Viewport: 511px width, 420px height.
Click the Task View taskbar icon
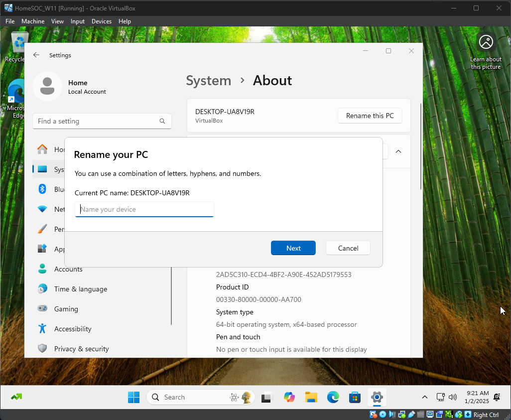click(x=267, y=397)
